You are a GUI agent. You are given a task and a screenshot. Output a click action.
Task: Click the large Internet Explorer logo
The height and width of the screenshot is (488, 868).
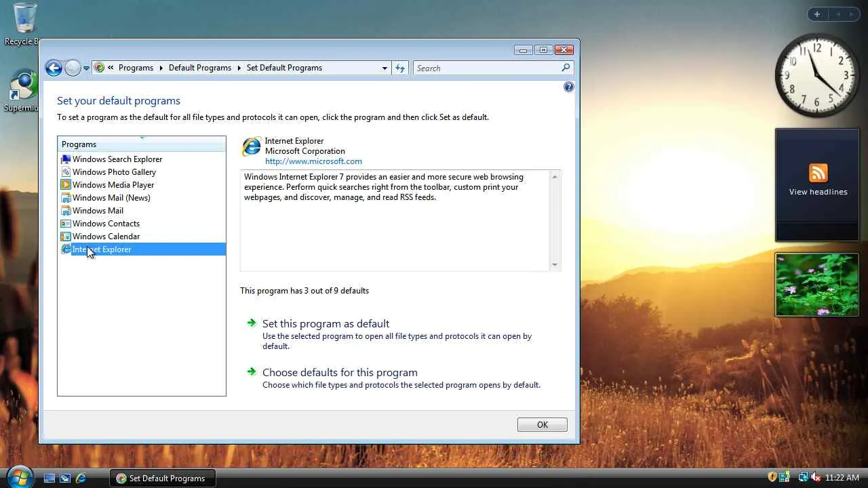pyautogui.click(x=252, y=146)
